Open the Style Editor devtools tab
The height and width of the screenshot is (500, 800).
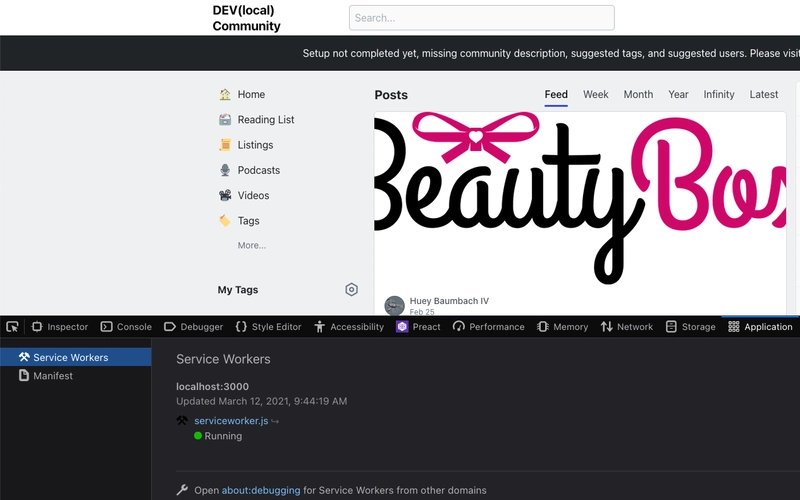pyautogui.click(x=268, y=327)
